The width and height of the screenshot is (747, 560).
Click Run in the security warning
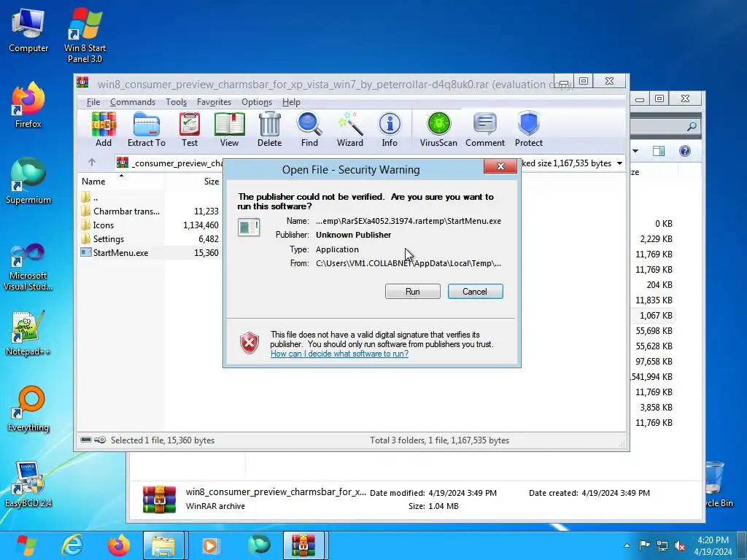pos(413,292)
